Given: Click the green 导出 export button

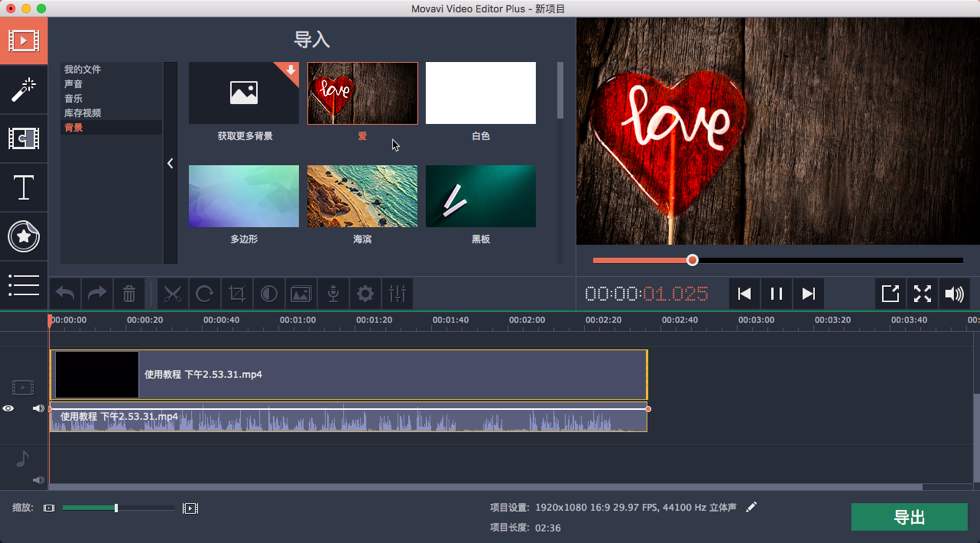Looking at the screenshot, I should point(909,517).
